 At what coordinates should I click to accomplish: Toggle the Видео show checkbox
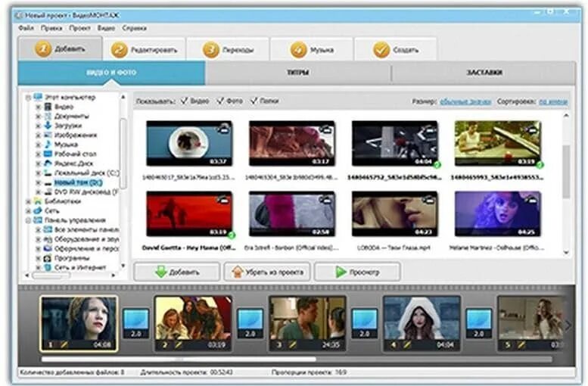(x=184, y=101)
